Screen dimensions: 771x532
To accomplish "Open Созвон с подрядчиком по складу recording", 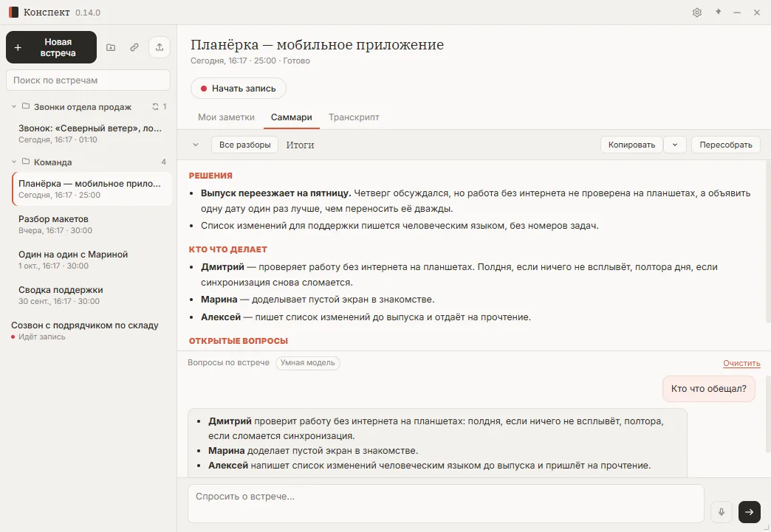I will 89,331.
